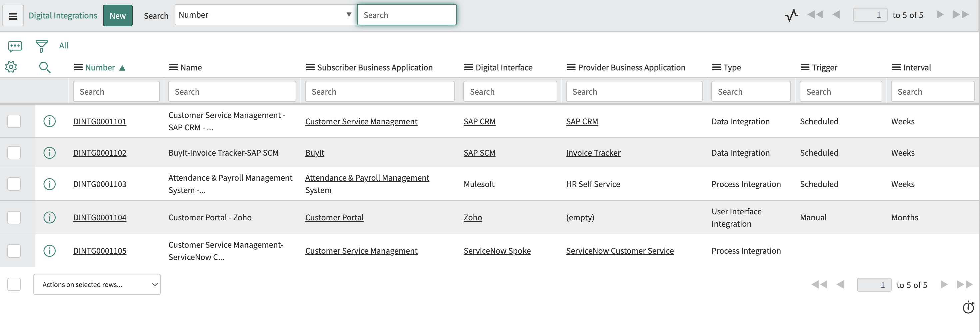Image resolution: width=980 pixels, height=332 pixels.
Task: Open the Trigger column header menu
Action: pos(804,67)
